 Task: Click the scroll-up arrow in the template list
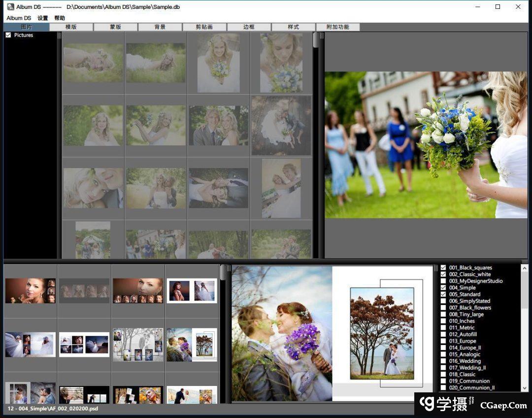525,268
